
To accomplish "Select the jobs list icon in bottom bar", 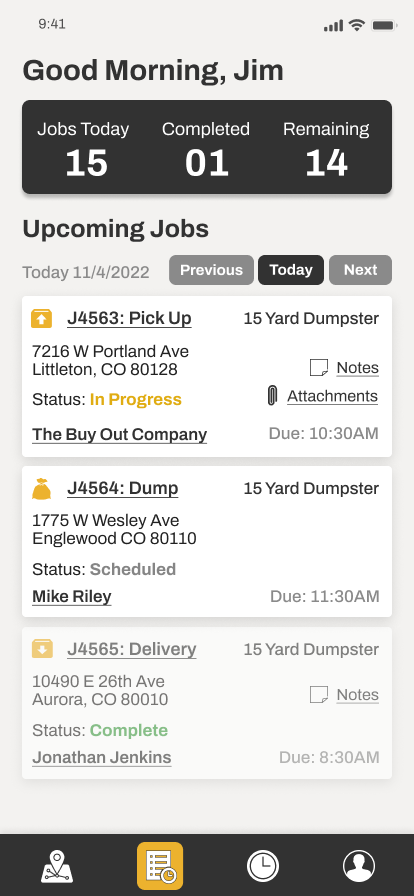I will (160, 866).
